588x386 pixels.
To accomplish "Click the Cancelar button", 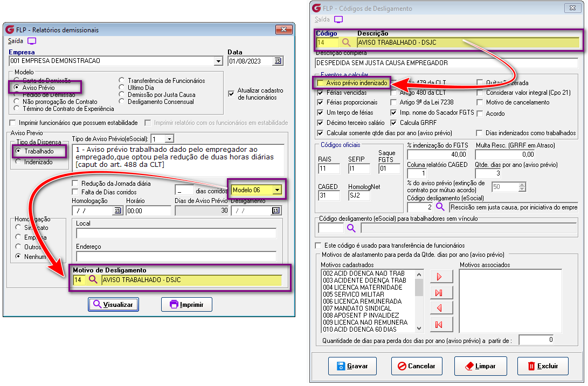I will pos(417,366).
